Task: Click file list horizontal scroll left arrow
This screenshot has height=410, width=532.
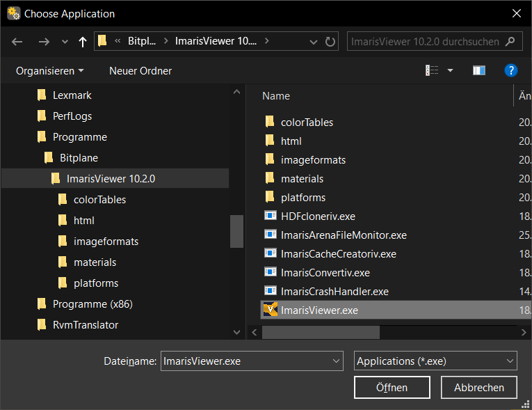Action: [255, 332]
